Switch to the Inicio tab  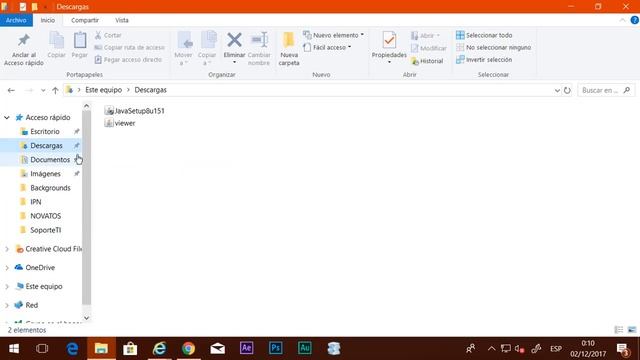coord(48,20)
